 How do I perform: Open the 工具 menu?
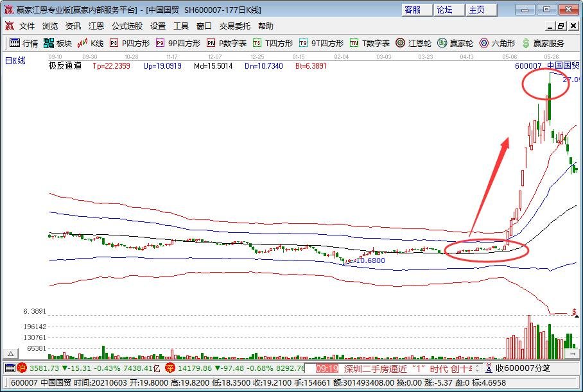[x=181, y=26]
